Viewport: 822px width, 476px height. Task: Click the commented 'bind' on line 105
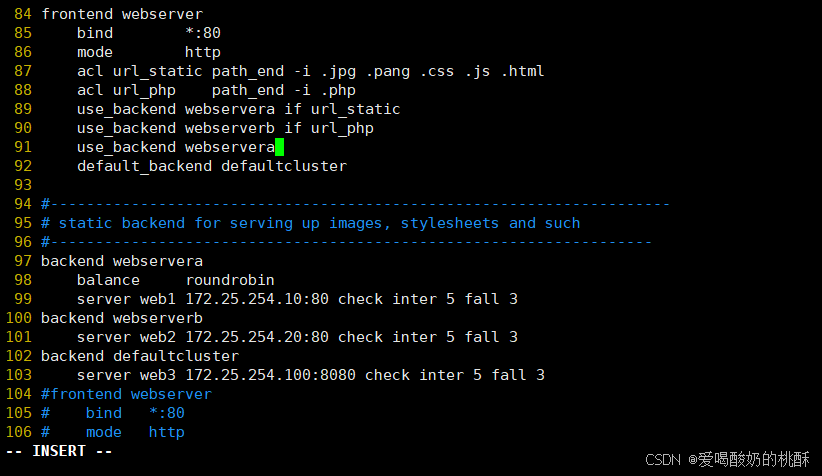click(104, 413)
